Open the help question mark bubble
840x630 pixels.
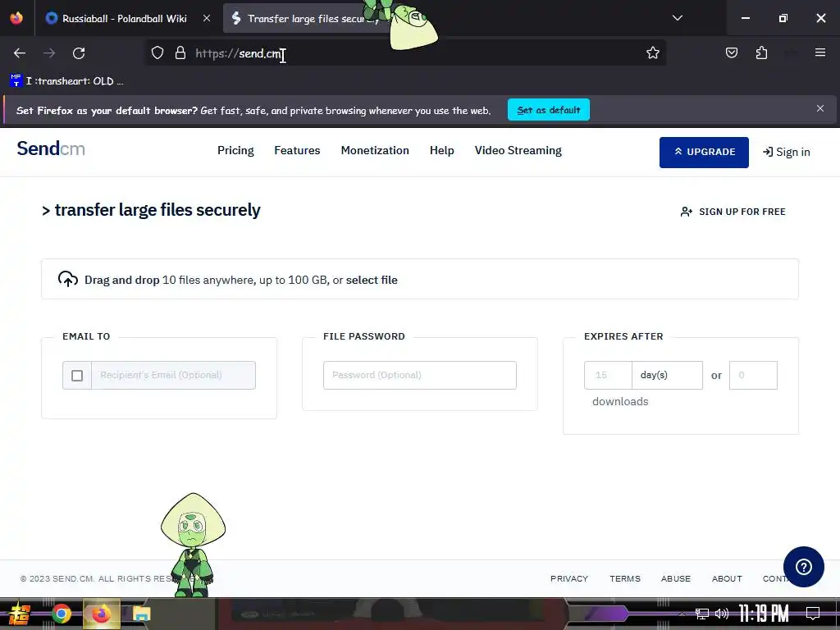coord(804,567)
